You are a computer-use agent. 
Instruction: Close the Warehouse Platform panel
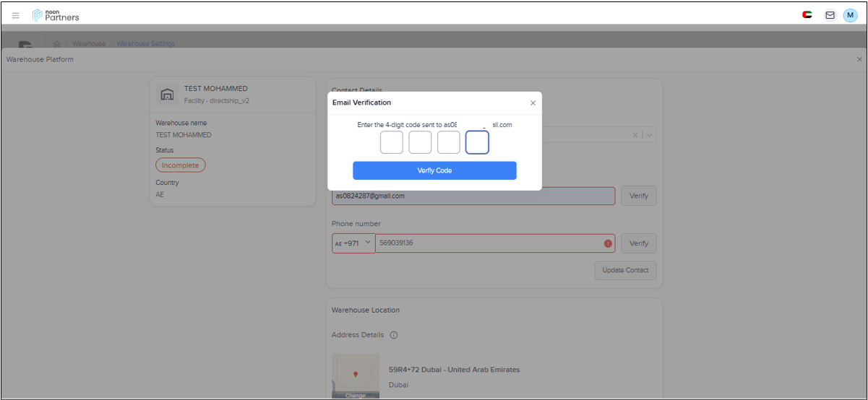pos(859,59)
